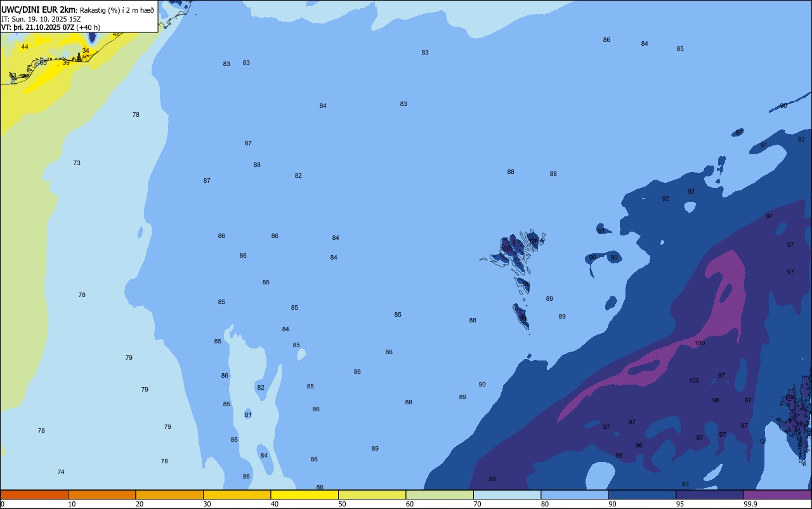Click the "Rakastig (%) í 2 m hæð" label

(116, 10)
